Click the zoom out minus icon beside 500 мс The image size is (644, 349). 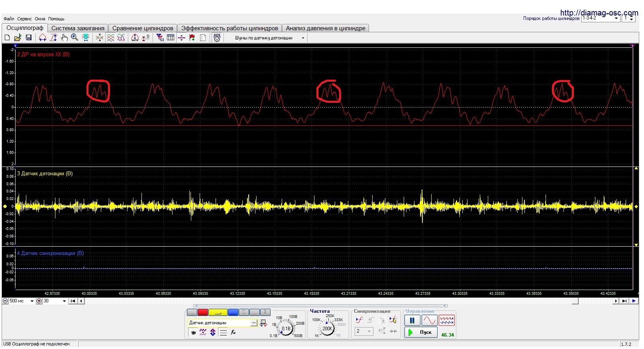5,301
